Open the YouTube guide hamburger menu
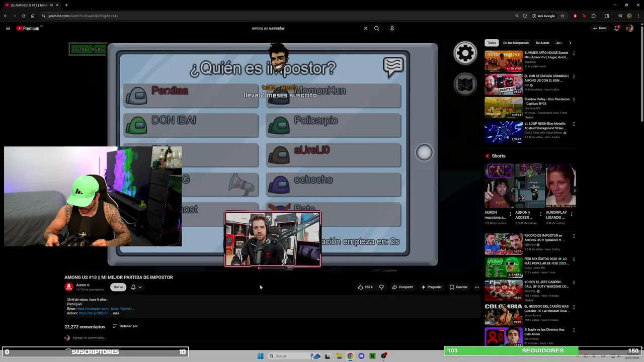This screenshot has height=362, width=644. 8,28
